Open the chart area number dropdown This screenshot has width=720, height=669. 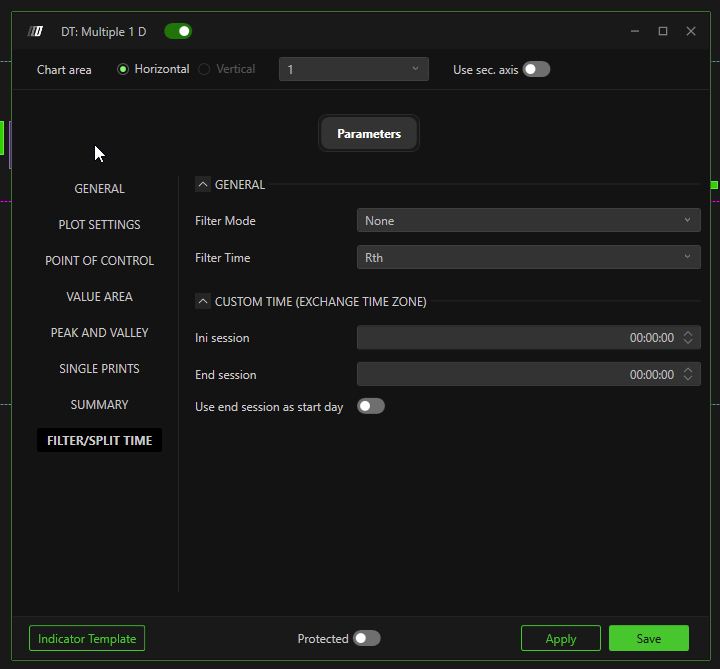[x=353, y=69]
